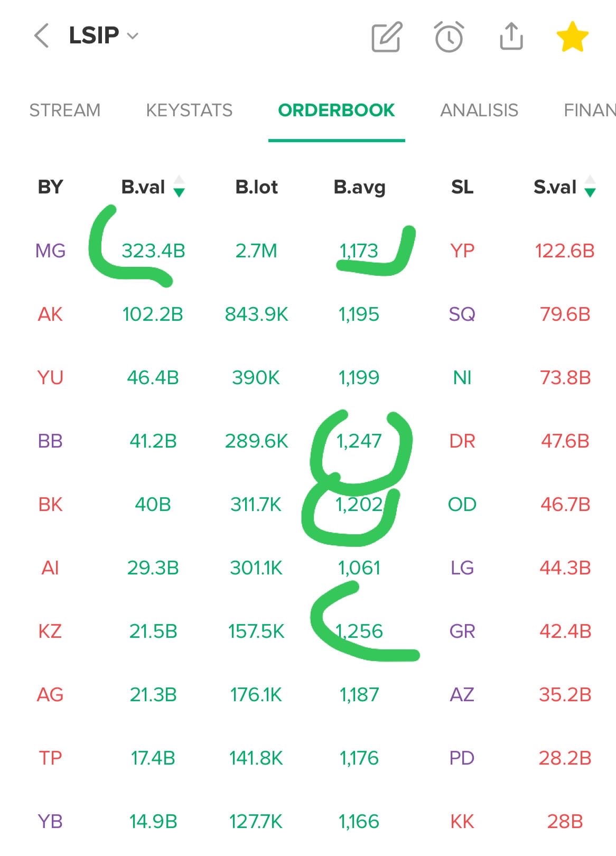Viewport: 616px width, 856px height.
Task: Open the note edit icon
Action: [x=387, y=36]
